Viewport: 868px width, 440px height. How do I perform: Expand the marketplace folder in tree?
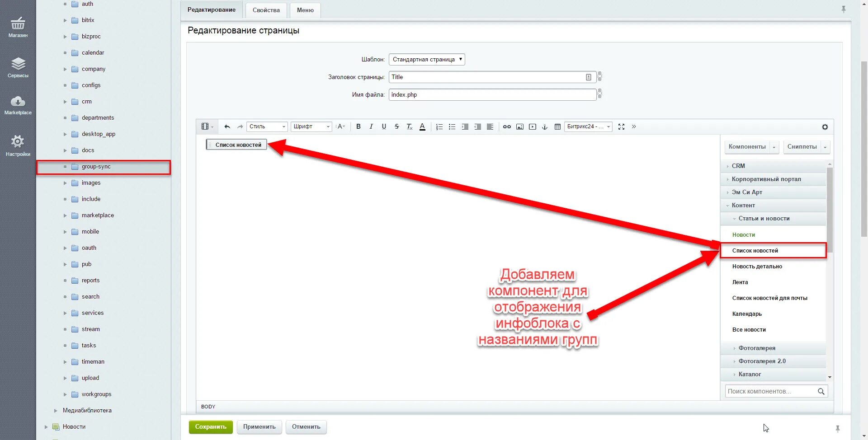(x=65, y=215)
